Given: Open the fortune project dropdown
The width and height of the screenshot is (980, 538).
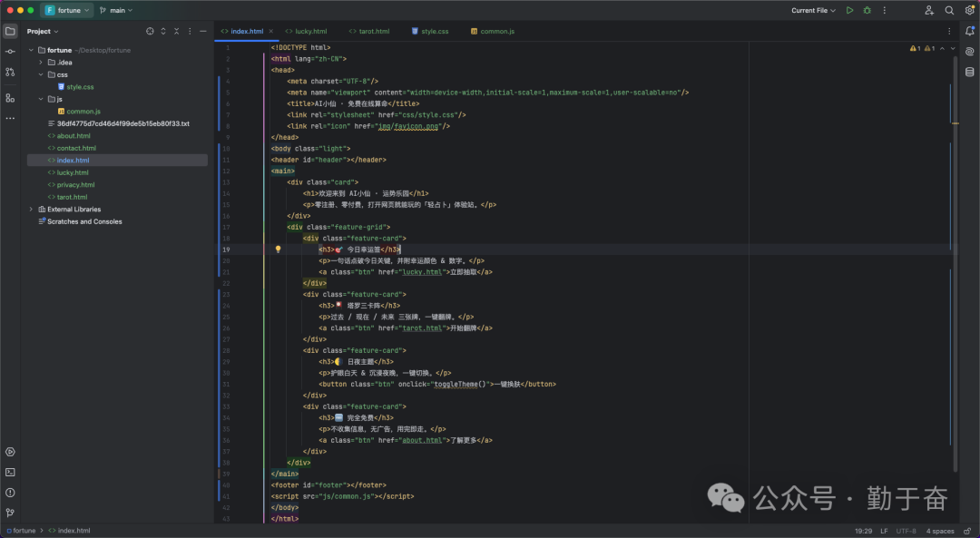Looking at the screenshot, I should 67,10.
